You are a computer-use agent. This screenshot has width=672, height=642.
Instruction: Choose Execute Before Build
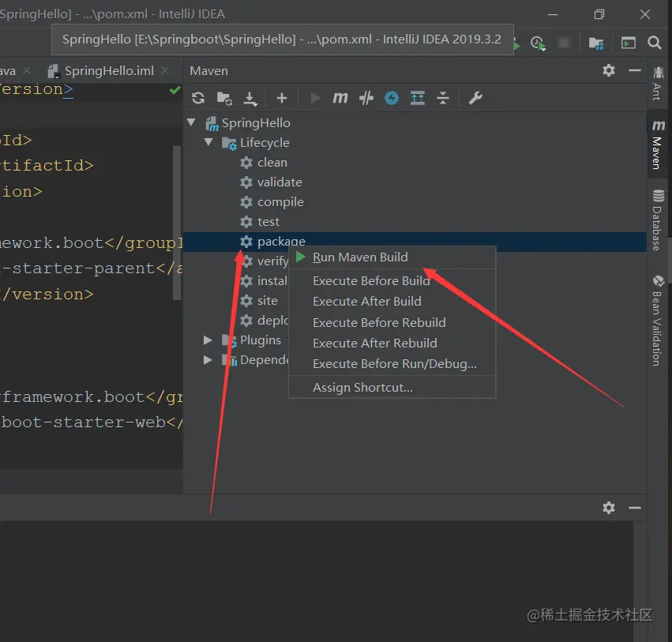click(392, 280)
